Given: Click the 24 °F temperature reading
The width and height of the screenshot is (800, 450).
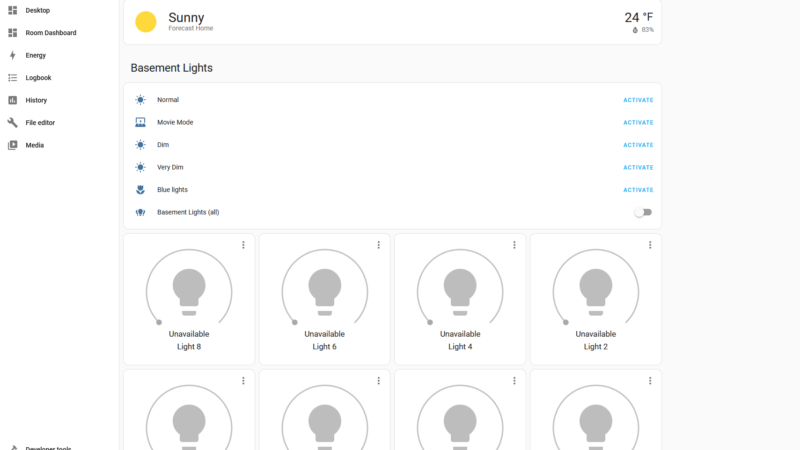Looking at the screenshot, I should pos(638,17).
